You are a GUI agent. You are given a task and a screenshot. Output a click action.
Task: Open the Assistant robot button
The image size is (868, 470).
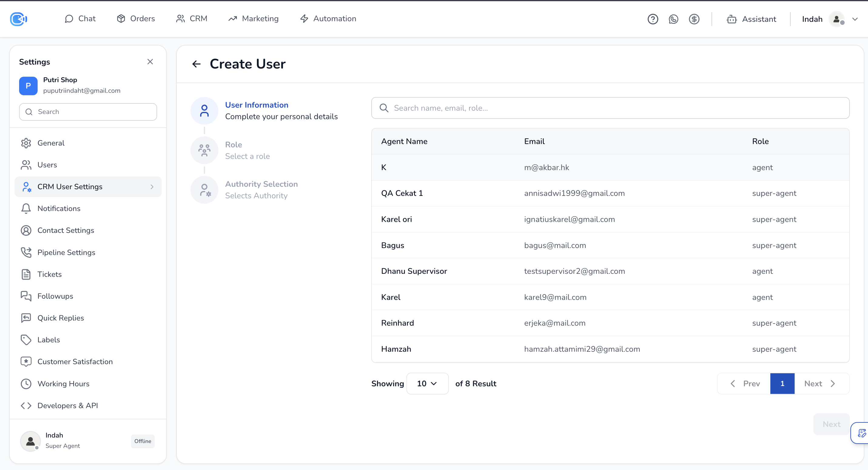pyautogui.click(x=751, y=19)
